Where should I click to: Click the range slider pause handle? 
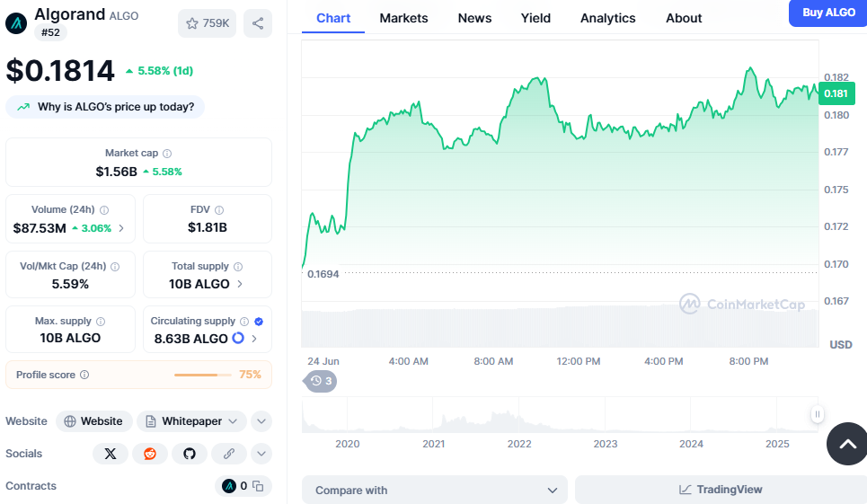[x=818, y=414]
